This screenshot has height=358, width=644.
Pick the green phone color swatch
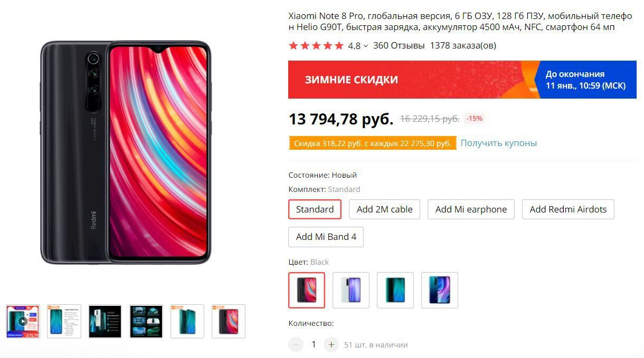[395, 290]
